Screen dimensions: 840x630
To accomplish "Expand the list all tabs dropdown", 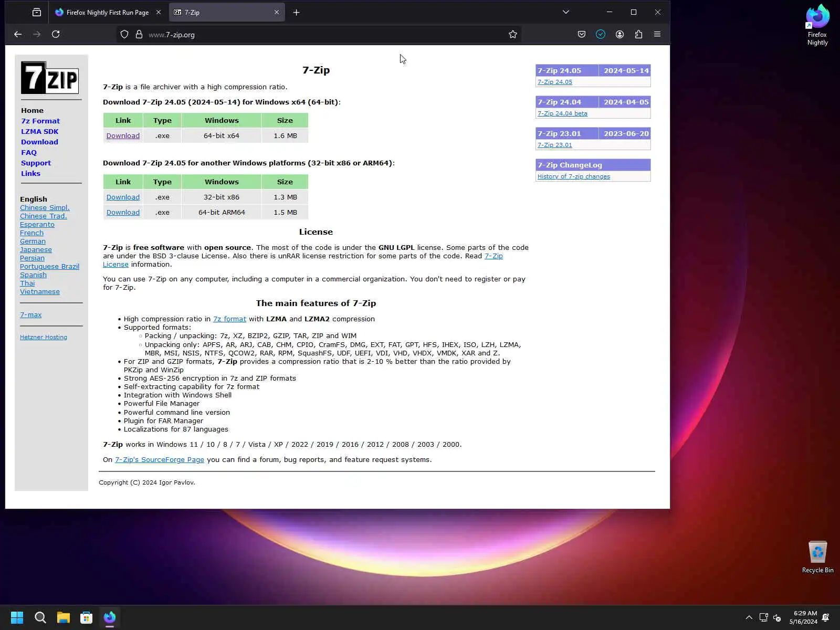I will 566,12.
